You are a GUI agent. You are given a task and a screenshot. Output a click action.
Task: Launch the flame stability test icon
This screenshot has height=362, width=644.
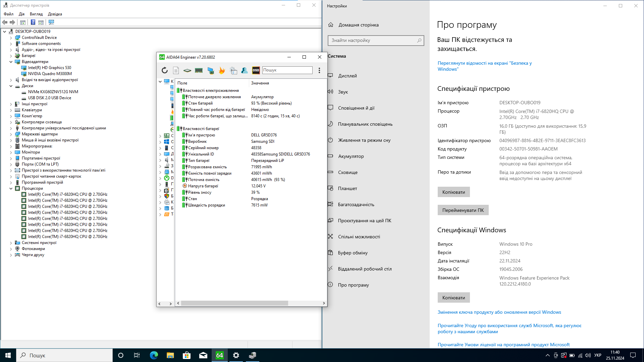(x=222, y=70)
